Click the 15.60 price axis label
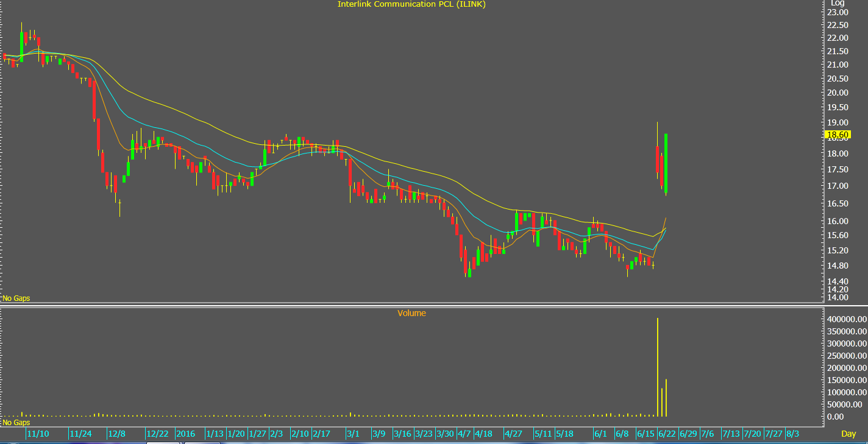The image size is (868, 444). pos(838,236)
